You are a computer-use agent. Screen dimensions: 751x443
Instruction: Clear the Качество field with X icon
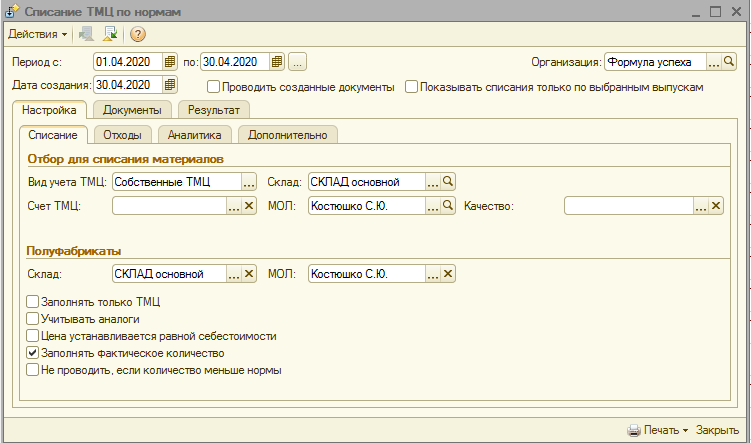(x=717, y=206)
